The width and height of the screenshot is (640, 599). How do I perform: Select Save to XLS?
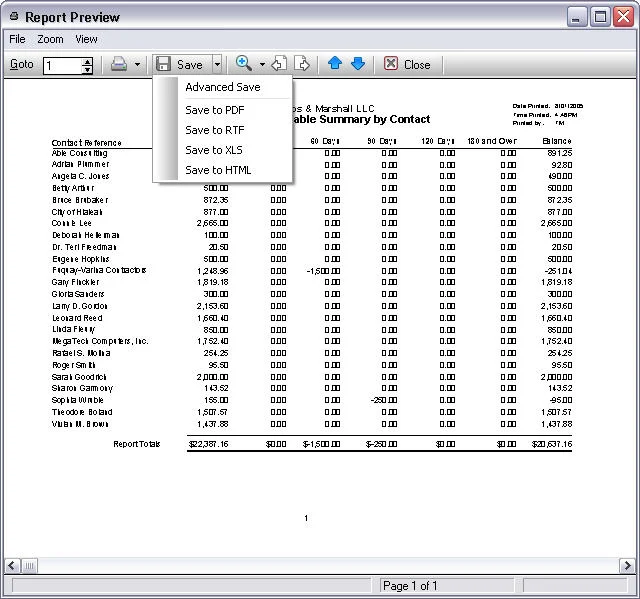[214, 150]
